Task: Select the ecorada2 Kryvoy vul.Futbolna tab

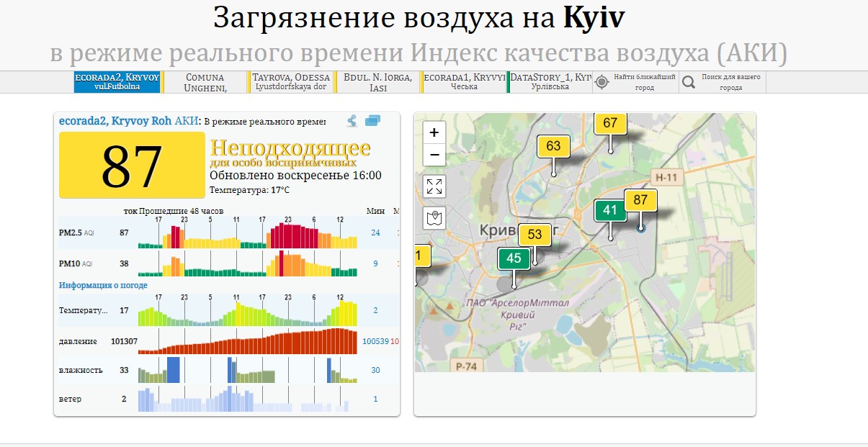Action: tap(117, 82)
